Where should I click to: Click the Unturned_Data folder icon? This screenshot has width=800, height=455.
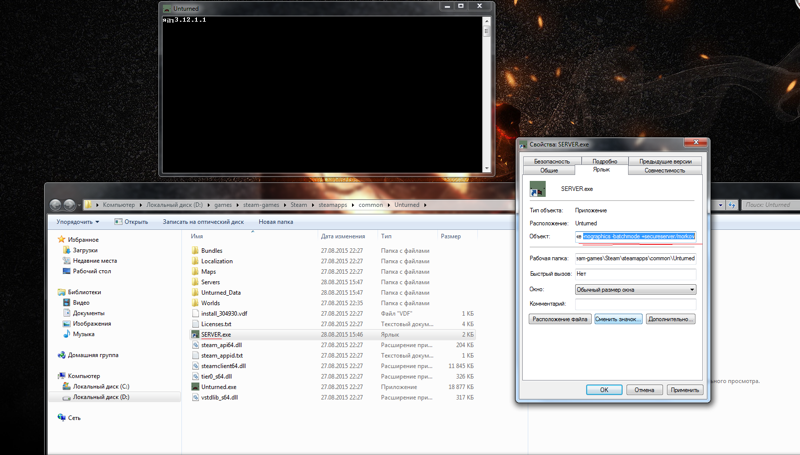coord(195,292)
